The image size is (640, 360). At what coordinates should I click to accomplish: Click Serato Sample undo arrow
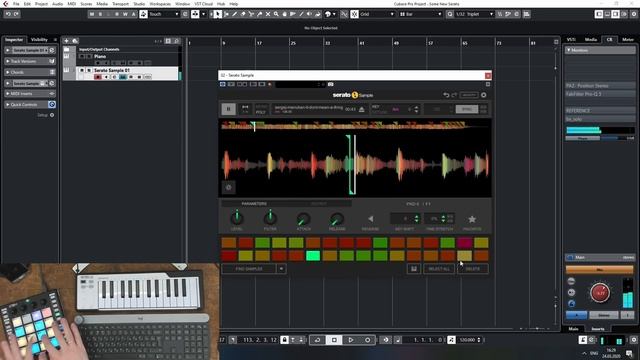coord(446,95)
